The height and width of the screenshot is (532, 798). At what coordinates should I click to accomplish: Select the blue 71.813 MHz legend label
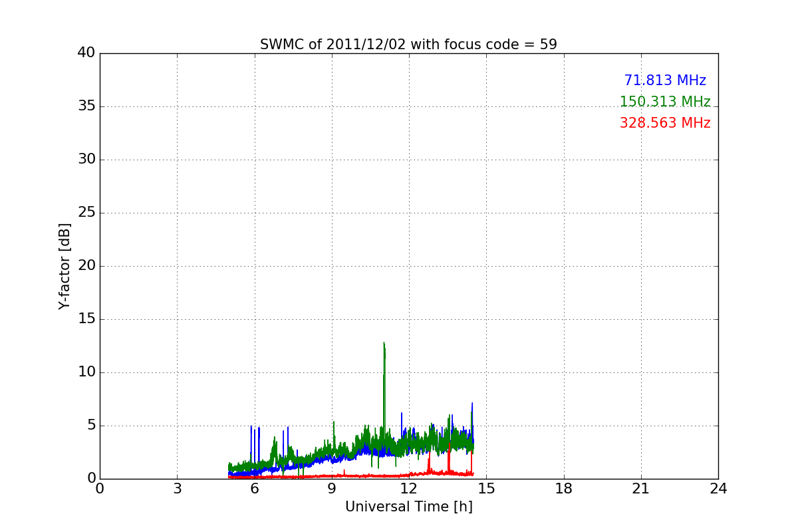[665, 80]
